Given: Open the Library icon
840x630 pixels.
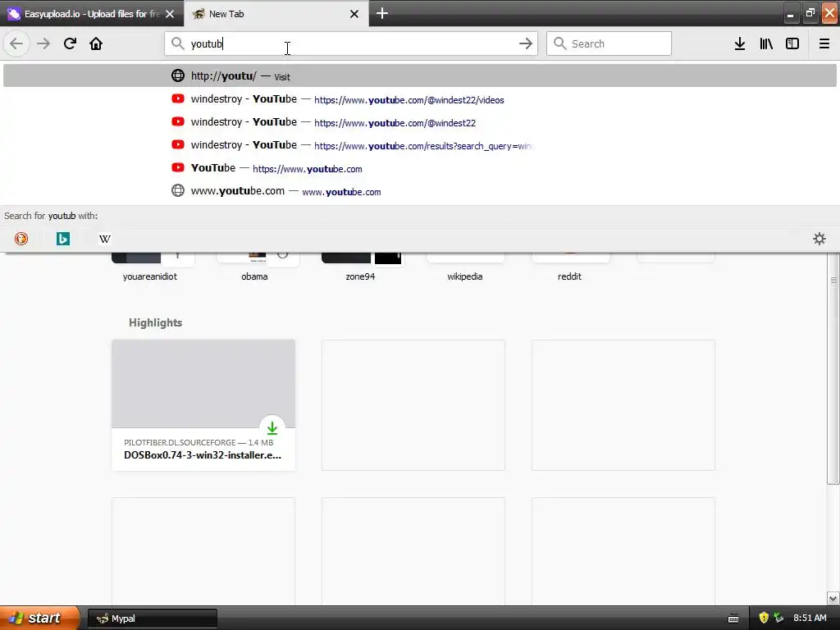Looking at the screenshot, I should click(766, 43).
